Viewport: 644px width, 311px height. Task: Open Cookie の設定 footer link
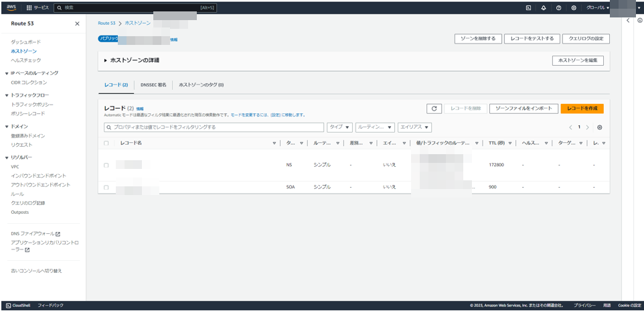pyautogui.click(x=630, y=306)
